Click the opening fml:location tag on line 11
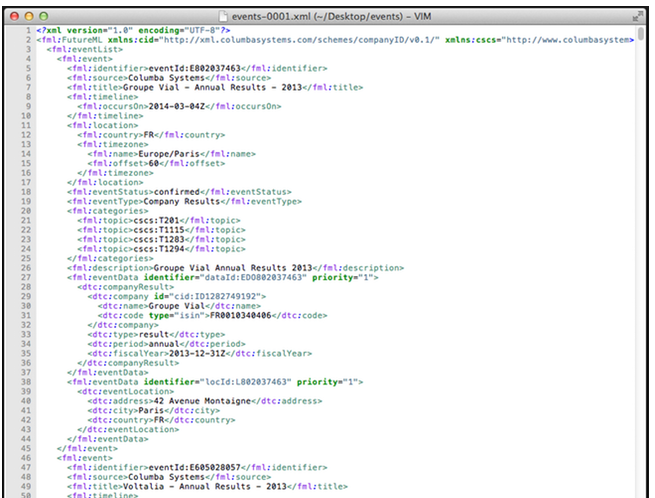The width and height of the screenshot is (655, 498). [102, 125]
